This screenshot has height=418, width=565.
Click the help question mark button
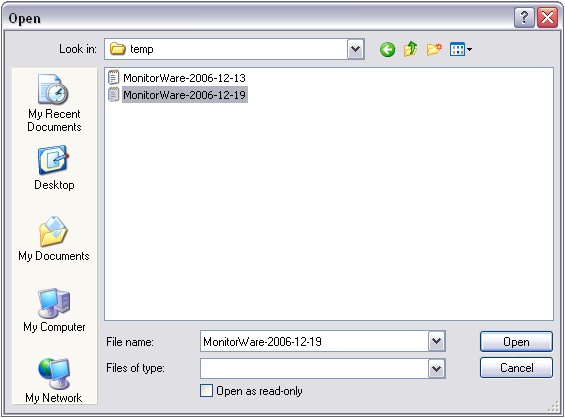[524, 18]
